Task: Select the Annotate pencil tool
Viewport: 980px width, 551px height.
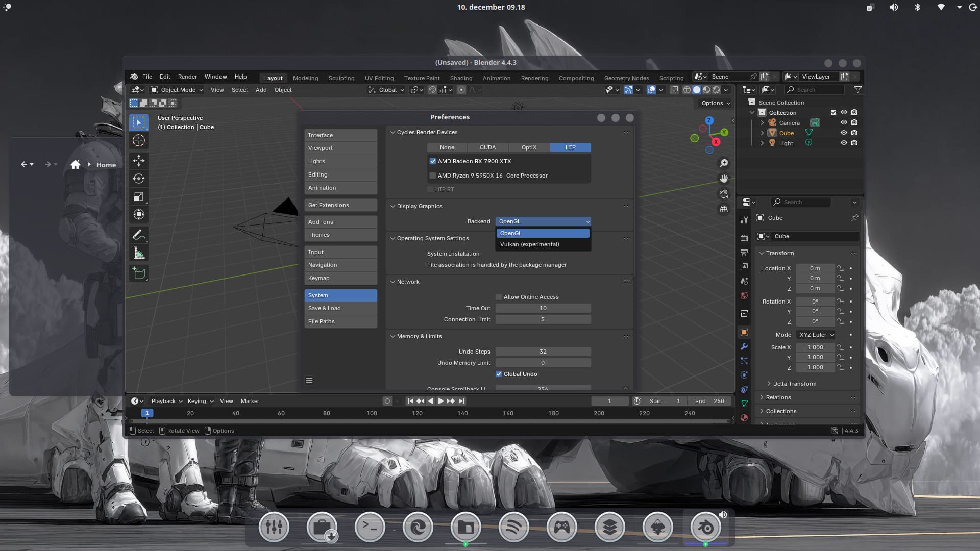Action: tap(138, 235)
